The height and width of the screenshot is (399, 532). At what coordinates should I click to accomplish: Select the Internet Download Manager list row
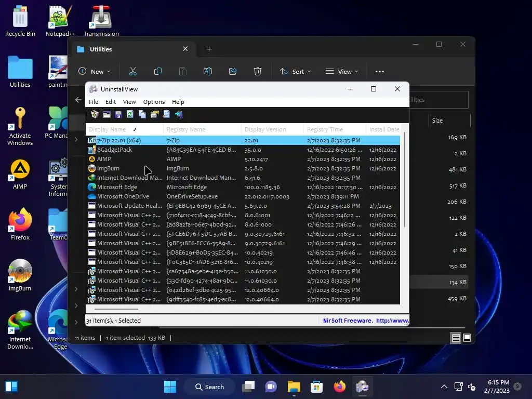[243, 178]
